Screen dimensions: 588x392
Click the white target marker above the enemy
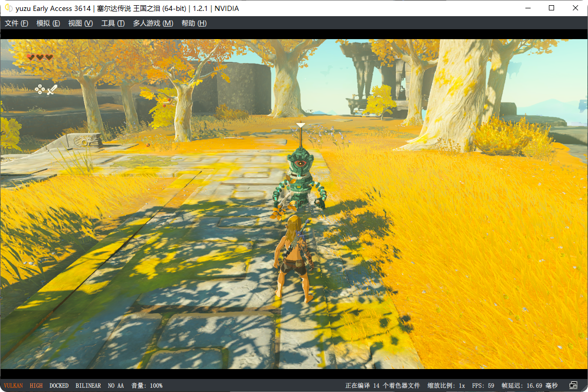click(x=301, y=125)
